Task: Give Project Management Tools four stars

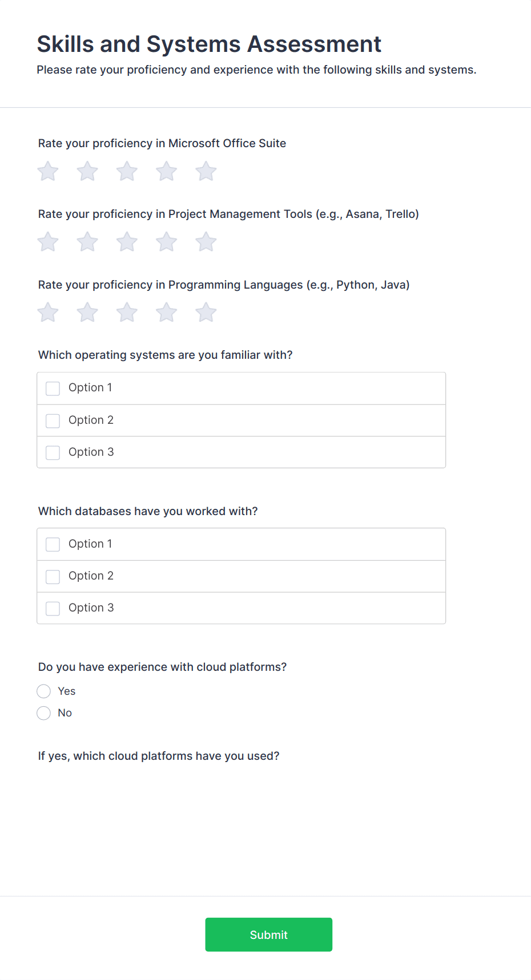Action: click(166, 242)
